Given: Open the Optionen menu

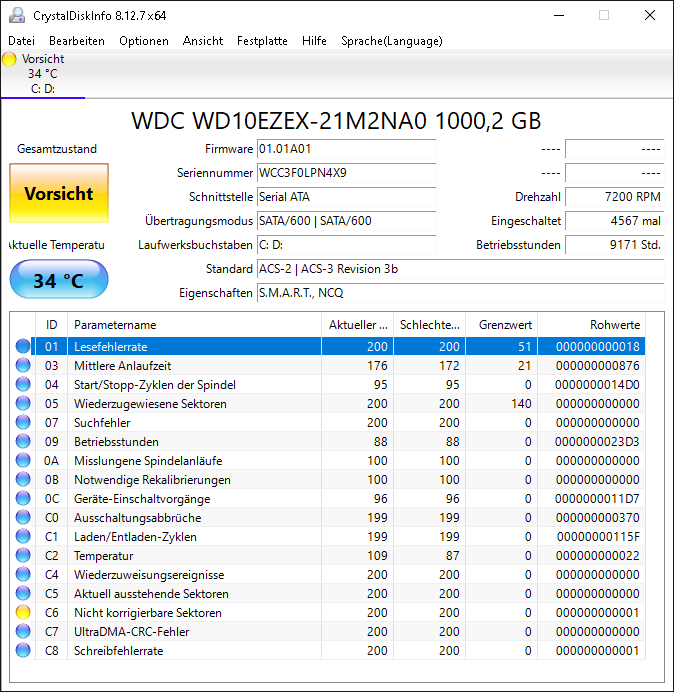Looking at the screenshot, I should point(144,41).
